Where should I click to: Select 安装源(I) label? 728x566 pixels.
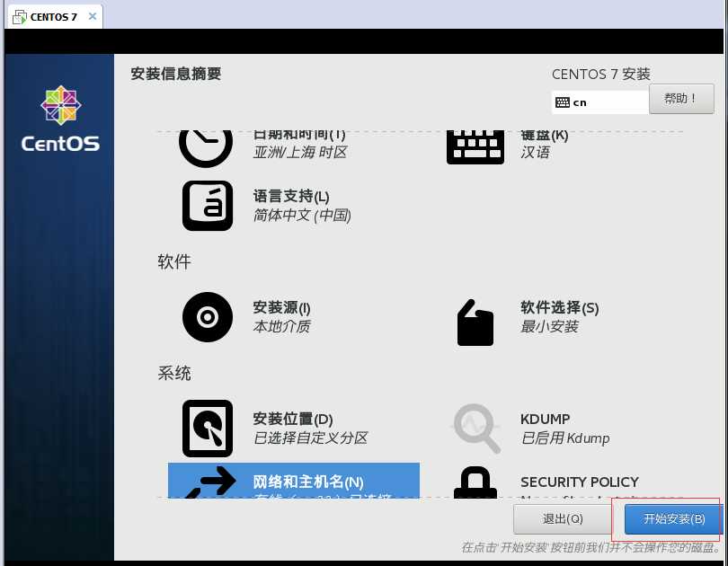281,307
